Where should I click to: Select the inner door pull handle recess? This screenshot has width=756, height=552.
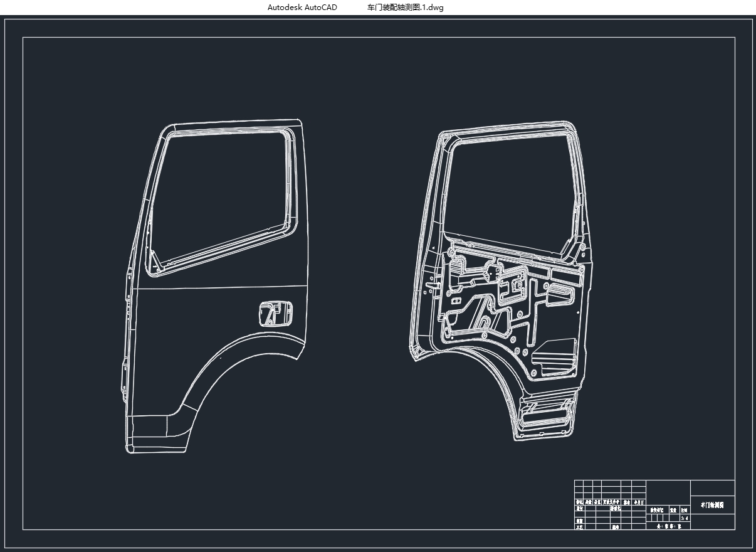[x=561, y=295]
